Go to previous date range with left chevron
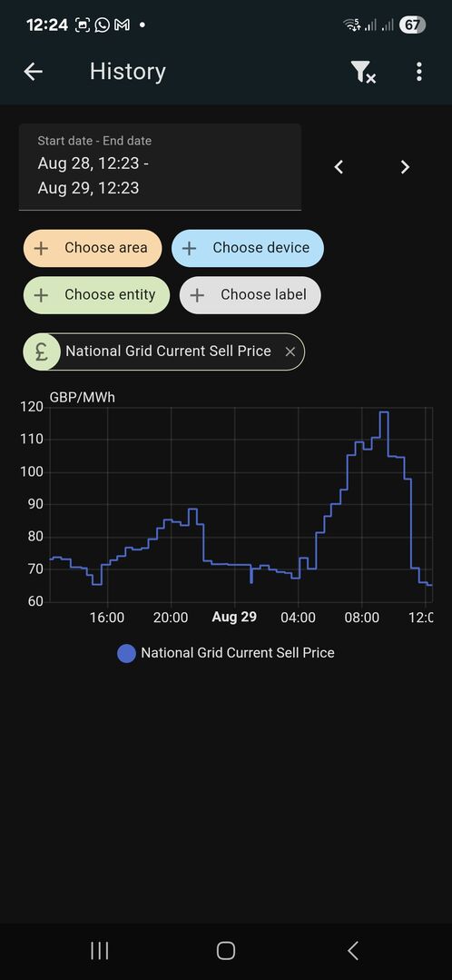Image resolution: width=452 pixels, height=980 pixels. point(339,167)
